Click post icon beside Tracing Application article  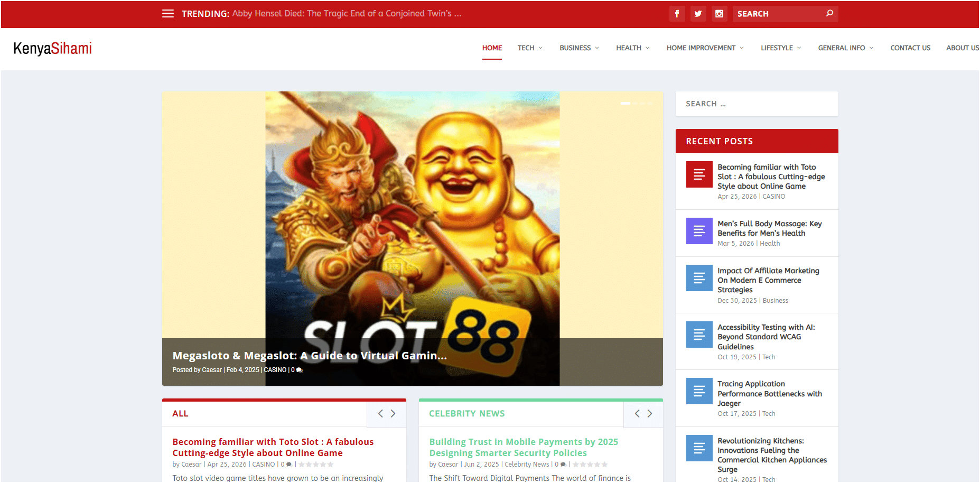click(699, 391)
